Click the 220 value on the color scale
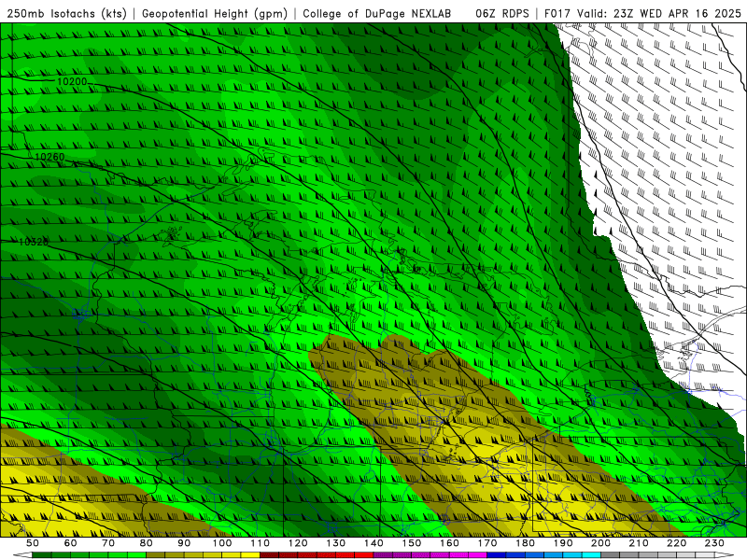This screenshot has height=560, width=747. click(x=676, y=543)
